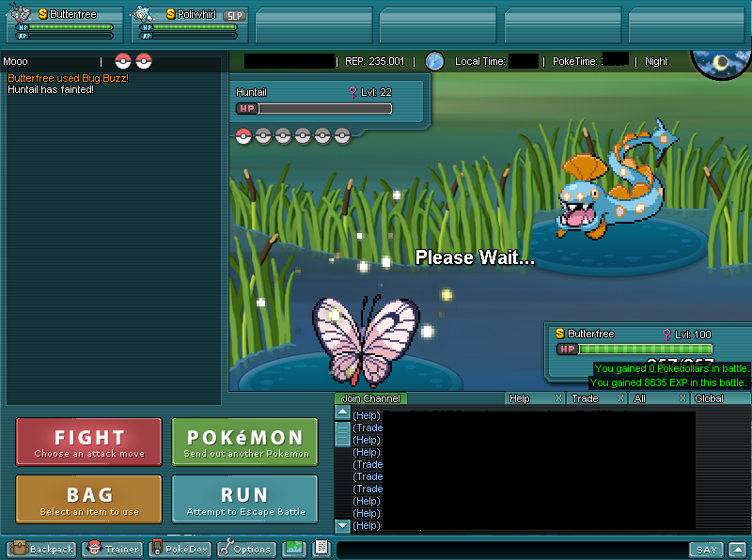Screen dimensions: 752x560
Task: Click the 'Please Wait...' text
Action: click(475, 257)
